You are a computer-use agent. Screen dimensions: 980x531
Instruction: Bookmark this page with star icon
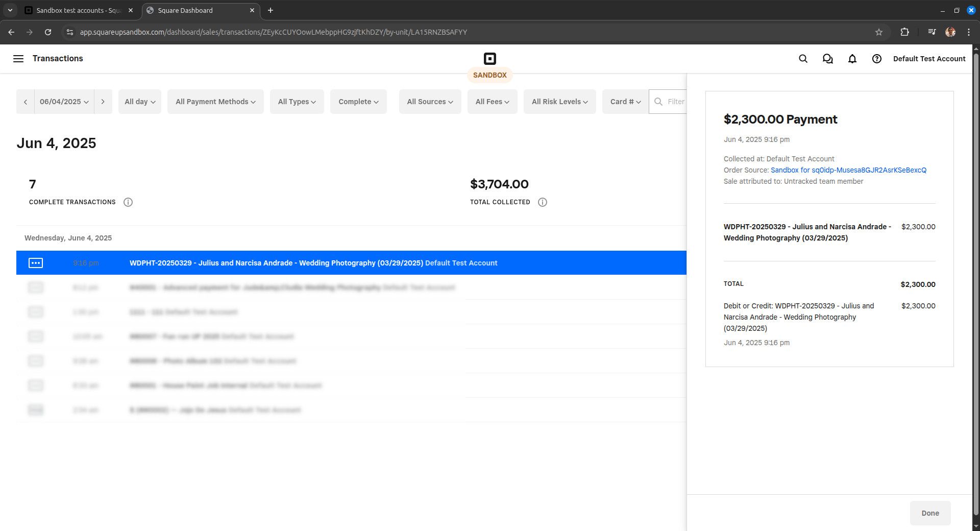tap(878, 32)
